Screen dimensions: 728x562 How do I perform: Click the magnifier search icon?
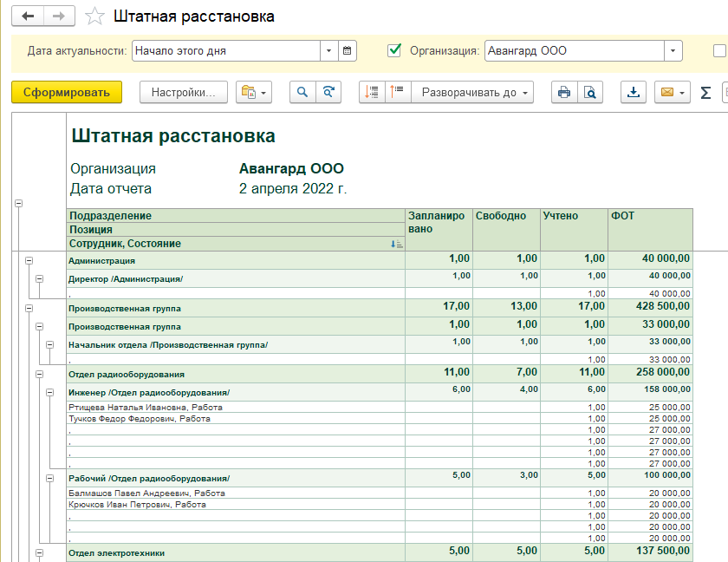[303, 93]
